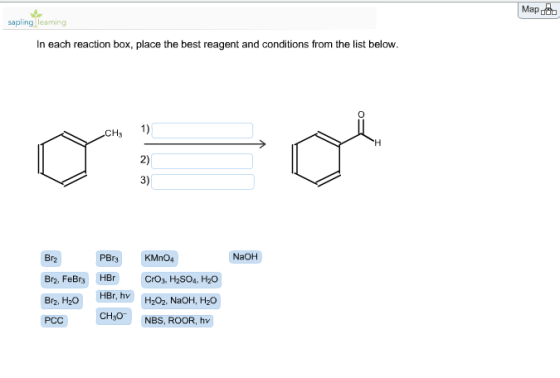This screenshot has height=378, width=560.
Task: Pick the H2O2, NaOH, H2O chip
Action: [181, 301]
